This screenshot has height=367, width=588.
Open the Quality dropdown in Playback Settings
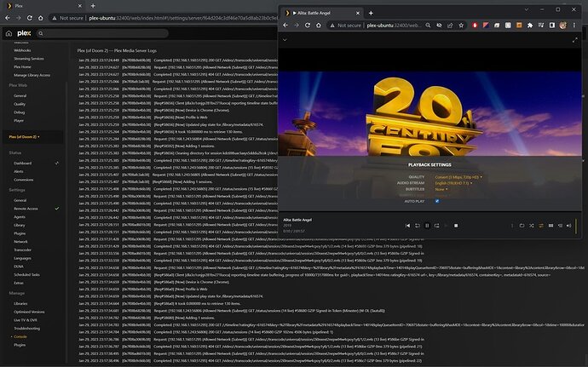458,177
